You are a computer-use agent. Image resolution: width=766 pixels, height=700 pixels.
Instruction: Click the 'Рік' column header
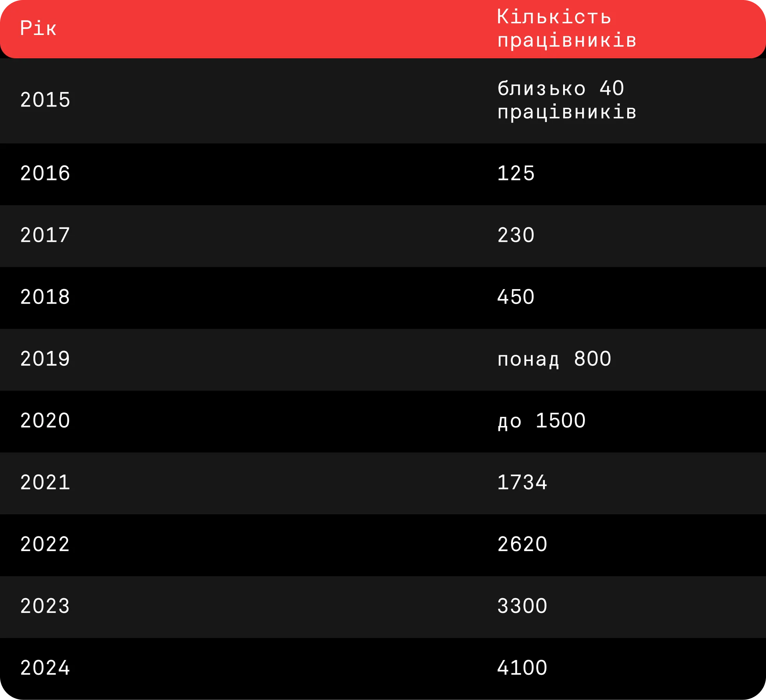38,28
